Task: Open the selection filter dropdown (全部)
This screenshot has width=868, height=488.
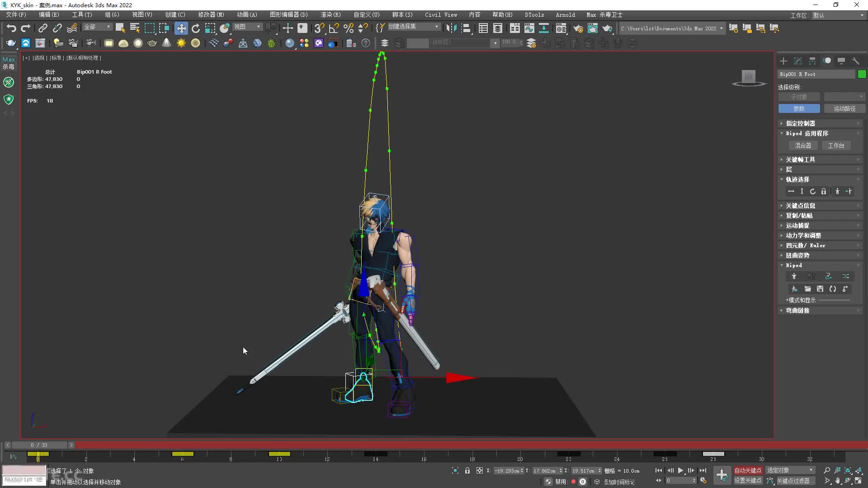Action: tap(97, 27)
